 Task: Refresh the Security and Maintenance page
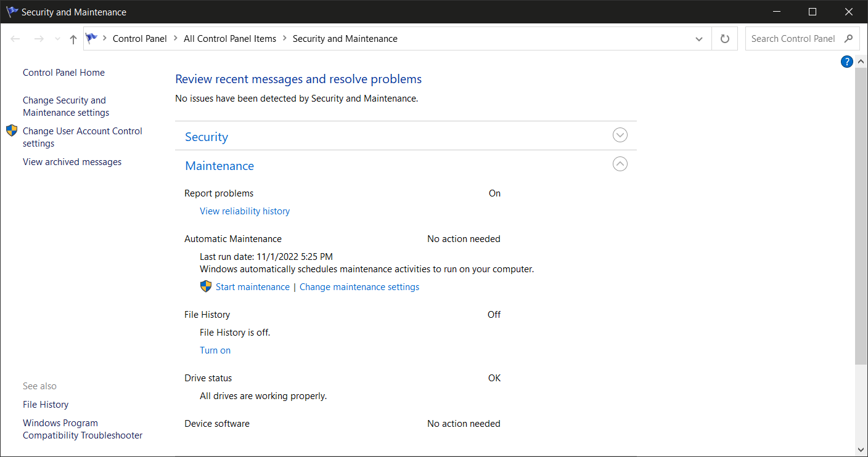pyautogui.click(x=725, y=39)
